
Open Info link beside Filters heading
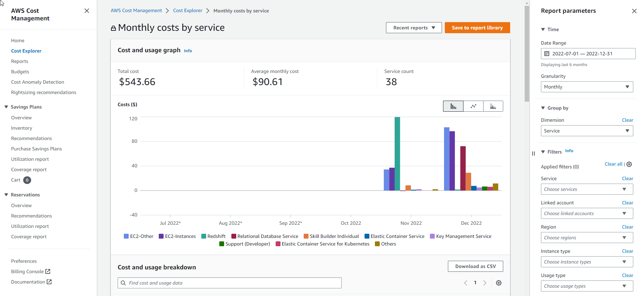point(569,151)
